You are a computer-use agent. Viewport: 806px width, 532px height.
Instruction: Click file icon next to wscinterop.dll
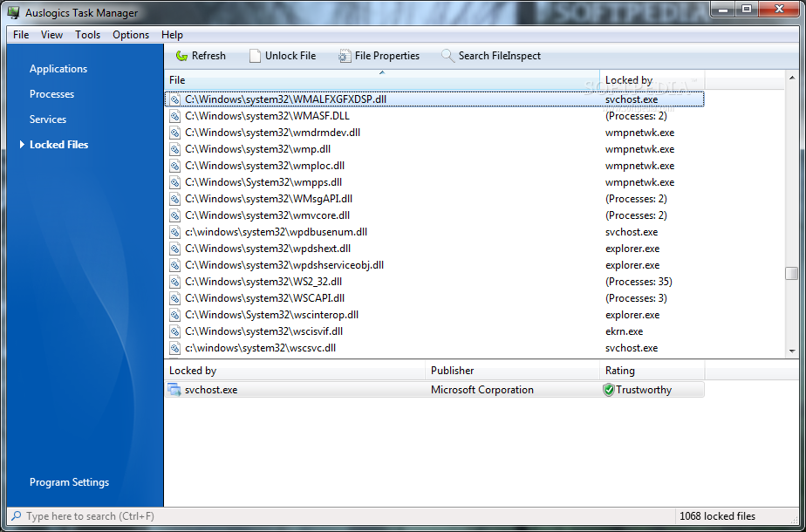pyautogui.click(x=175, y=315)
